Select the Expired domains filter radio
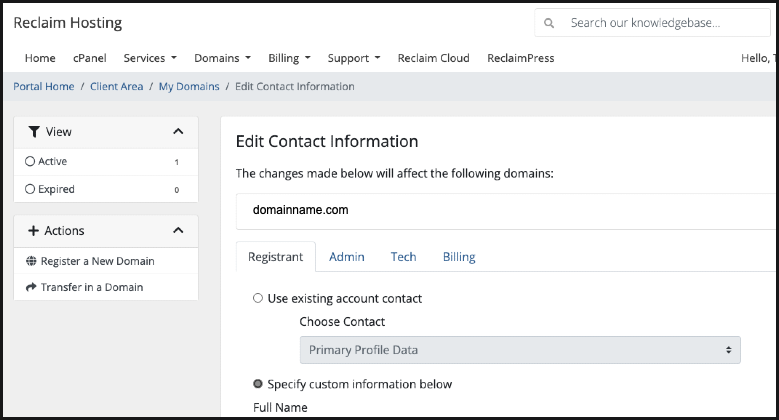 click(30, 189)
